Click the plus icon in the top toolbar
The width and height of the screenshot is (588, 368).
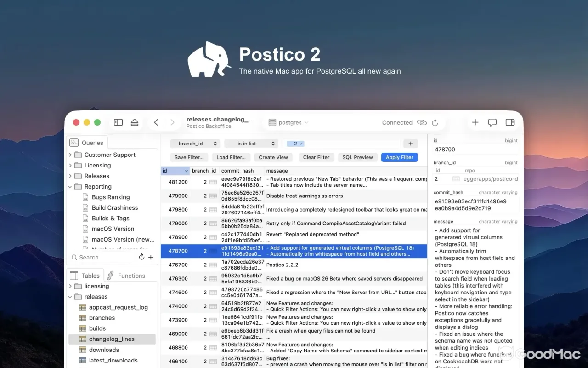click(475, 122)
